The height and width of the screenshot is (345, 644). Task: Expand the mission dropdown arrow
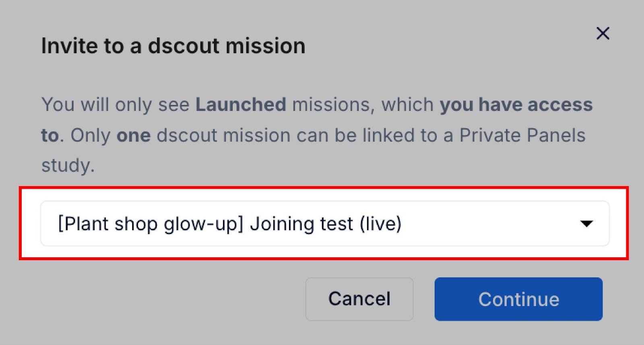(586, 224)
